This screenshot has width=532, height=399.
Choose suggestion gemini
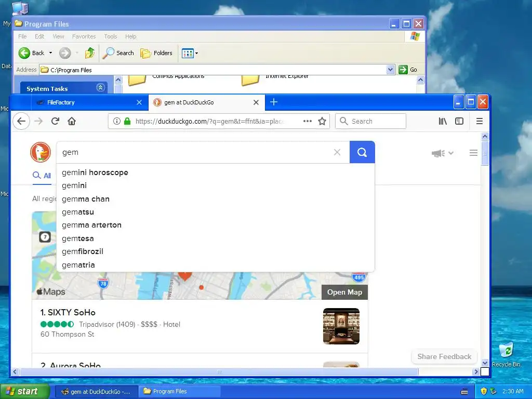pyautogui.click(x=216, y=185)
